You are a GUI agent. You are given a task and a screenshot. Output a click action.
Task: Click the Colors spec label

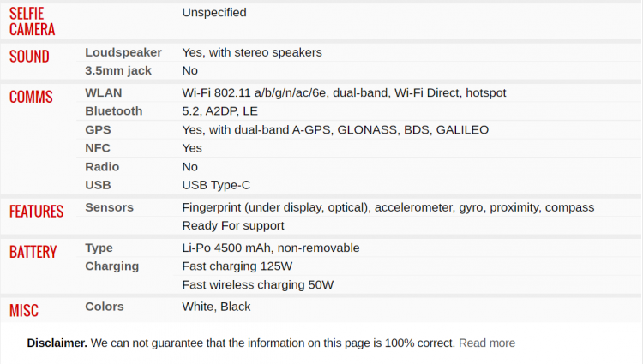click(x=105, y=307)
